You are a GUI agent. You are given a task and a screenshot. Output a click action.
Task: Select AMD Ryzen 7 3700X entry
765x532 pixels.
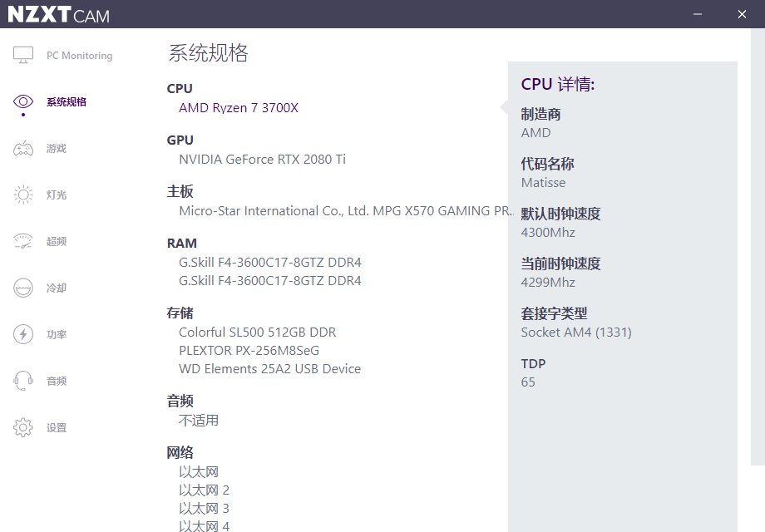coord(238,108)
